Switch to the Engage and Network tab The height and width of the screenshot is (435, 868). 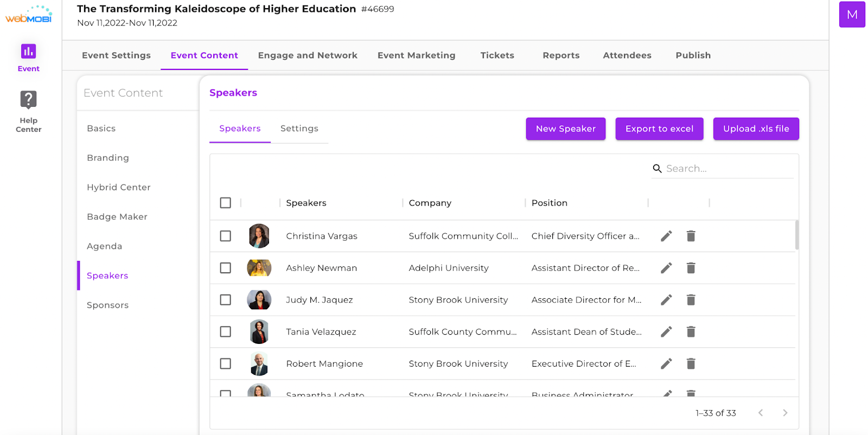[x=308, y=55]
